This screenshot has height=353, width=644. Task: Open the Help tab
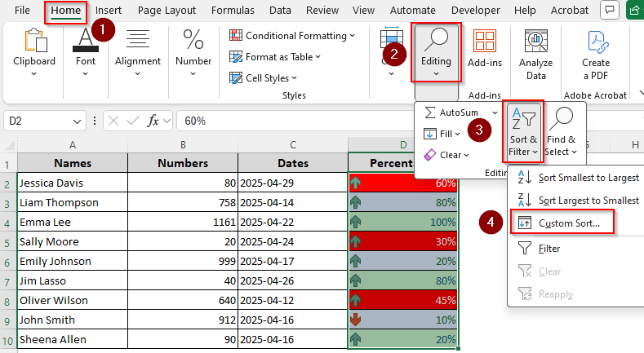tap(525, 11)
